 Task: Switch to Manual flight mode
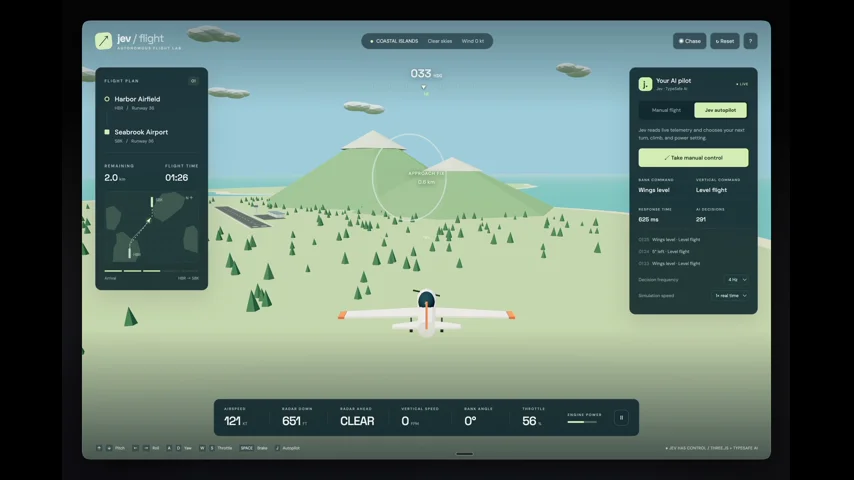click(666, 110)
